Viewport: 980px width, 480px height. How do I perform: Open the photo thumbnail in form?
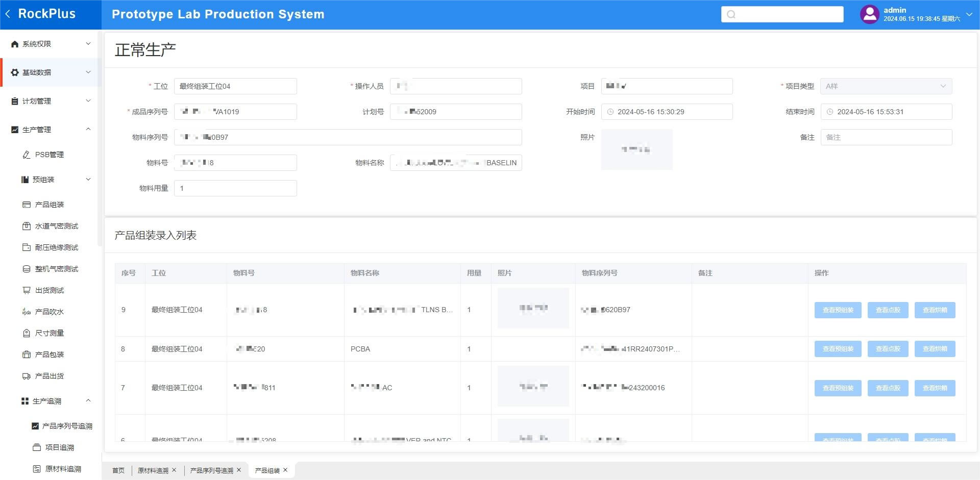coord(636,149)
